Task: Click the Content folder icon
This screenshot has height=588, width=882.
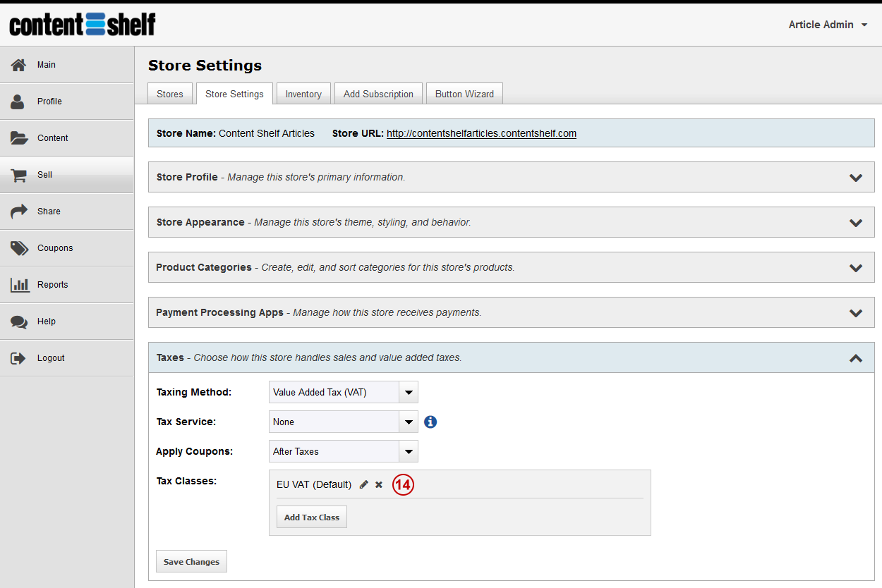Action: [19, 138]
